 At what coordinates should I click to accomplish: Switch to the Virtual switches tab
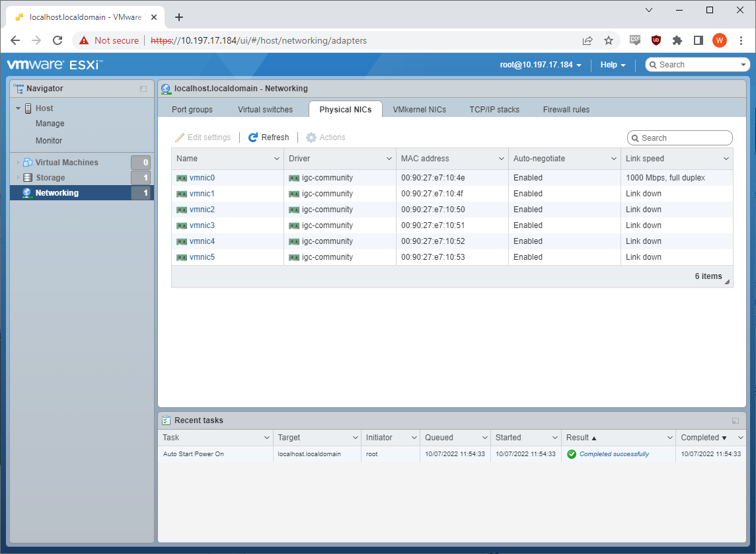click(265, 110)
